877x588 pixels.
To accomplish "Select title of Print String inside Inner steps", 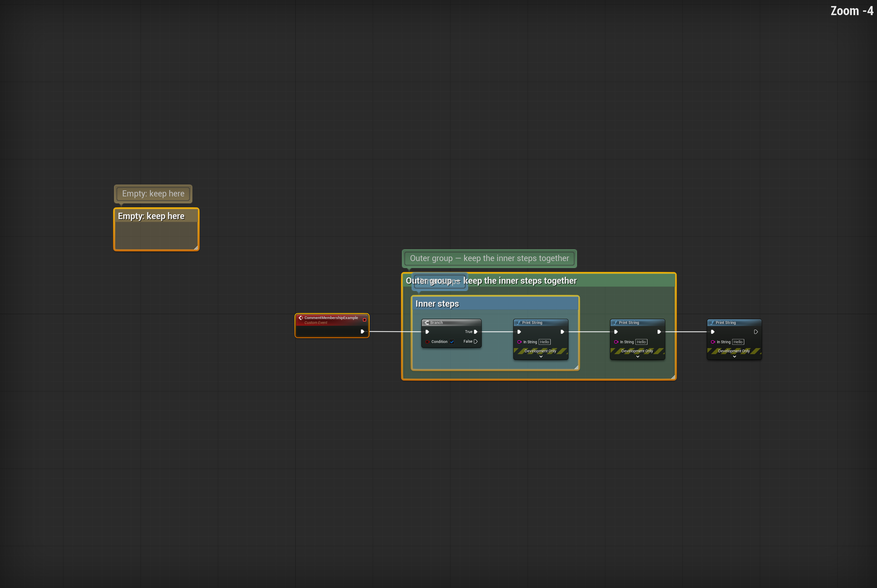I will (x=532, y=322).
